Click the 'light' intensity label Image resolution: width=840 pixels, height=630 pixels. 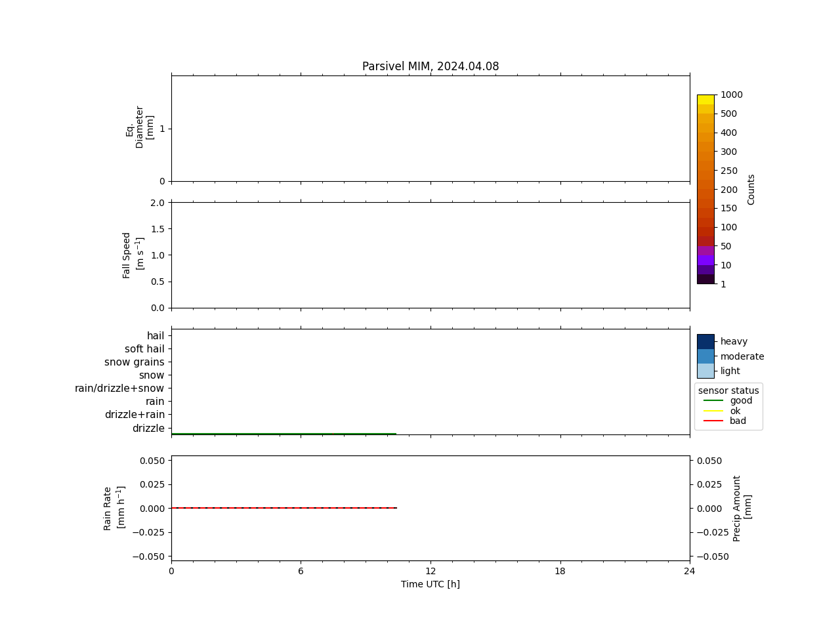(x=730, y=371)
